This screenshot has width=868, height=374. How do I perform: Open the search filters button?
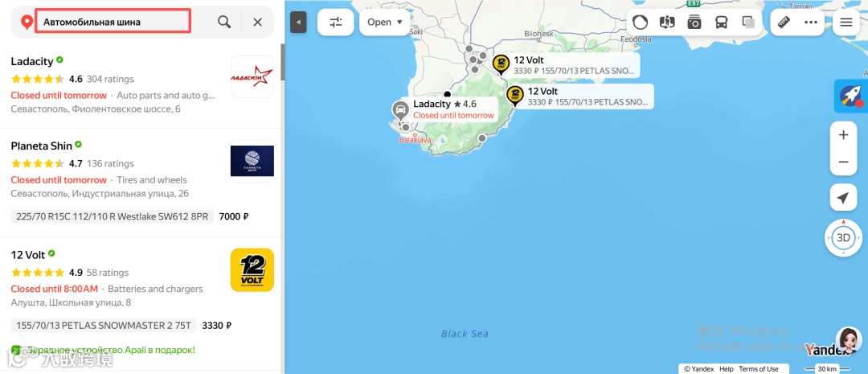(335, 23)
